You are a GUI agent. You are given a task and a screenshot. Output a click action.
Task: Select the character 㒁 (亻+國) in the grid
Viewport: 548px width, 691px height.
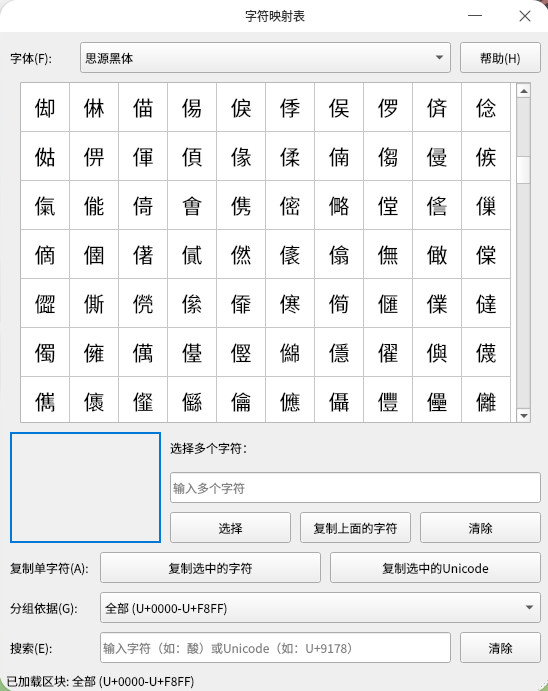coord(94,254)
